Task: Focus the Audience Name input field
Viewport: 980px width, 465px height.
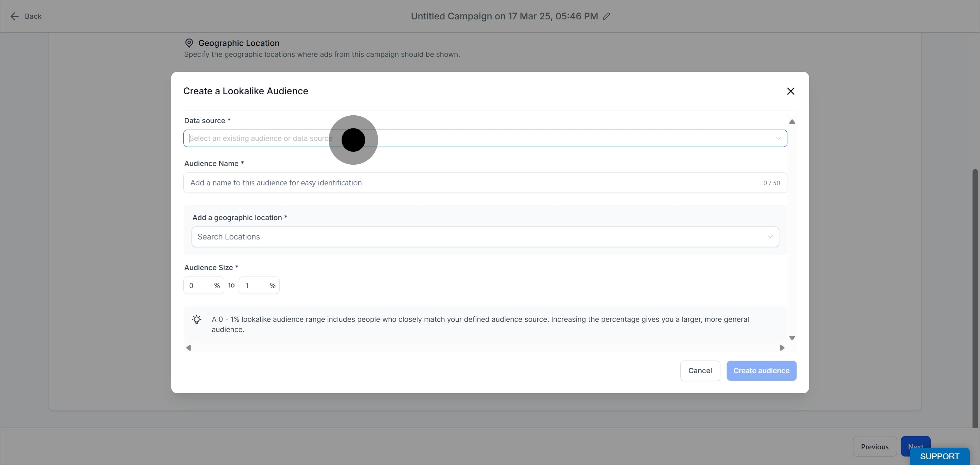Action: point(485,183)
